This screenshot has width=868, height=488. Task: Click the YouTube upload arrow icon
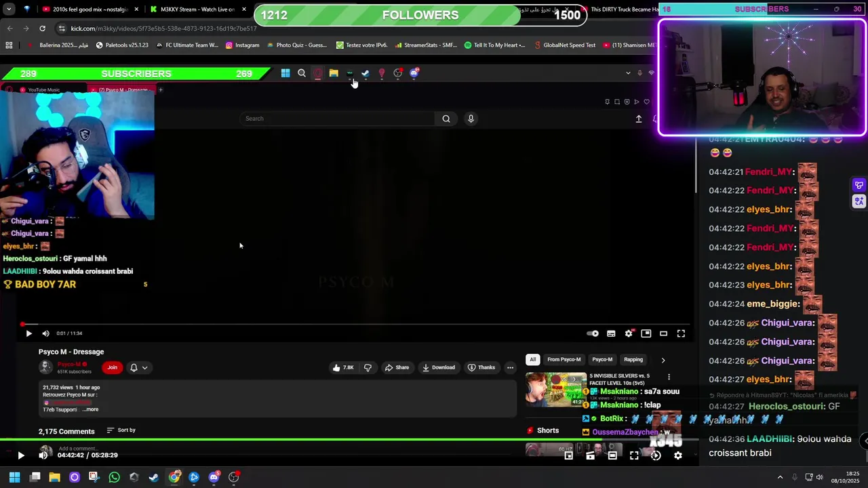pos(638,119)
